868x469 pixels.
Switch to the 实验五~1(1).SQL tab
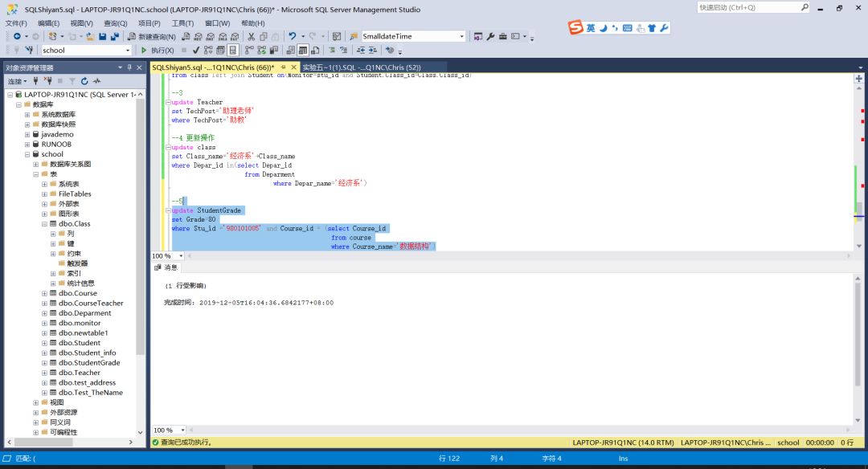(x=360, y=67)
